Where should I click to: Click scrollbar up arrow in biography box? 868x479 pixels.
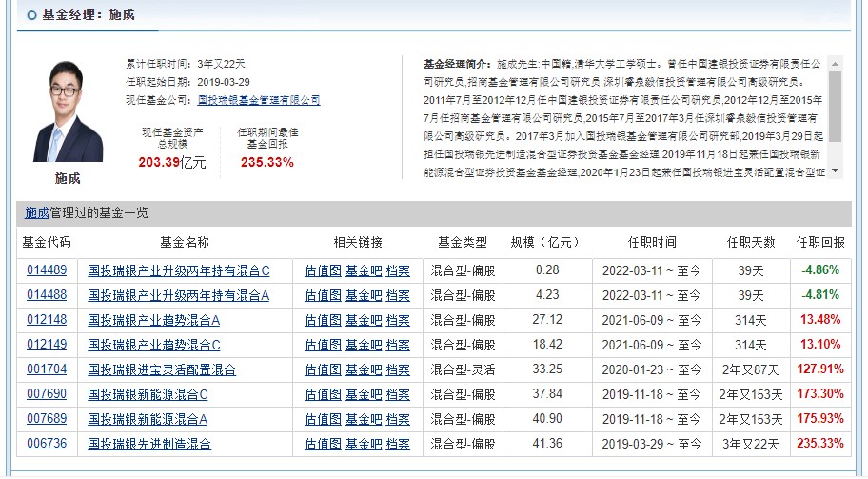coord(836,64)
